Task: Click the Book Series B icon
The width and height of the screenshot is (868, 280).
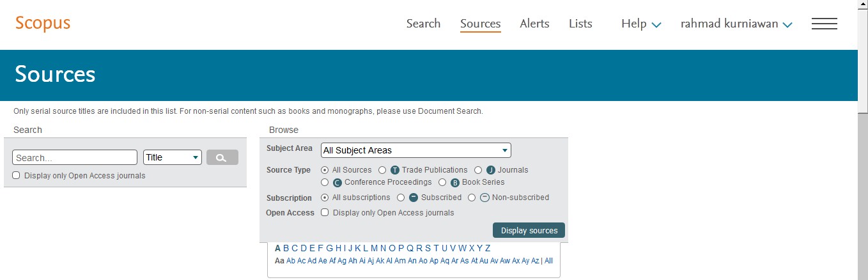Action: tap(455, 183)
